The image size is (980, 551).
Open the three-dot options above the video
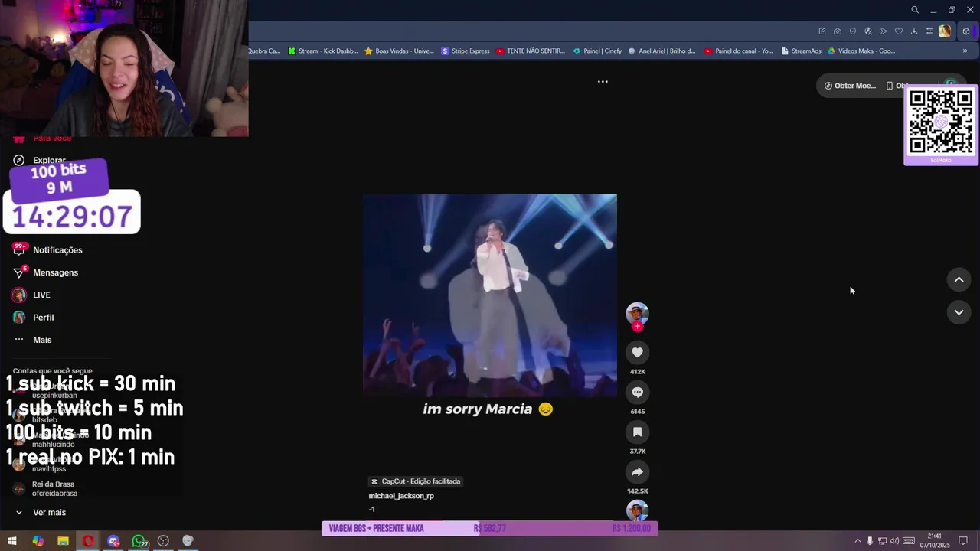tap(603, 81)
